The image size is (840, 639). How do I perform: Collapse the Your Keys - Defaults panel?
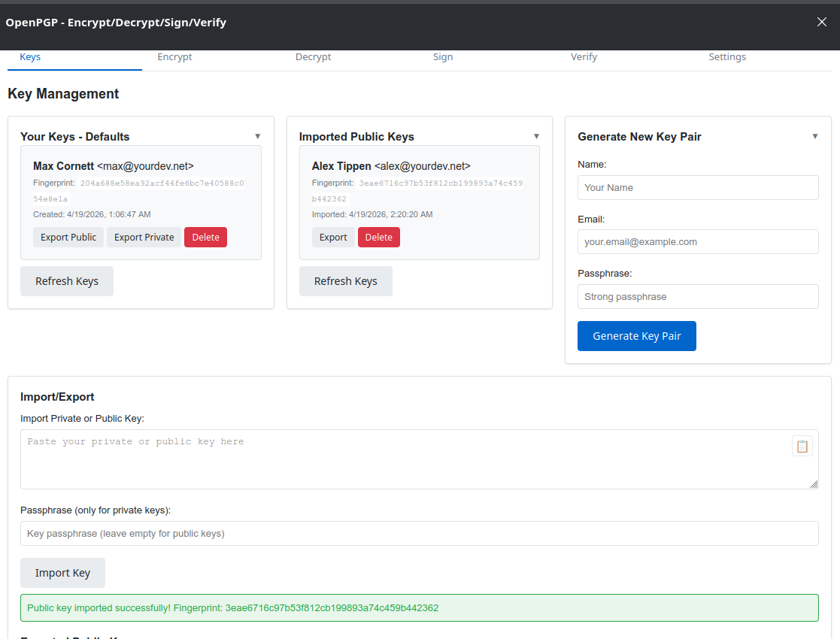(258, 136)
